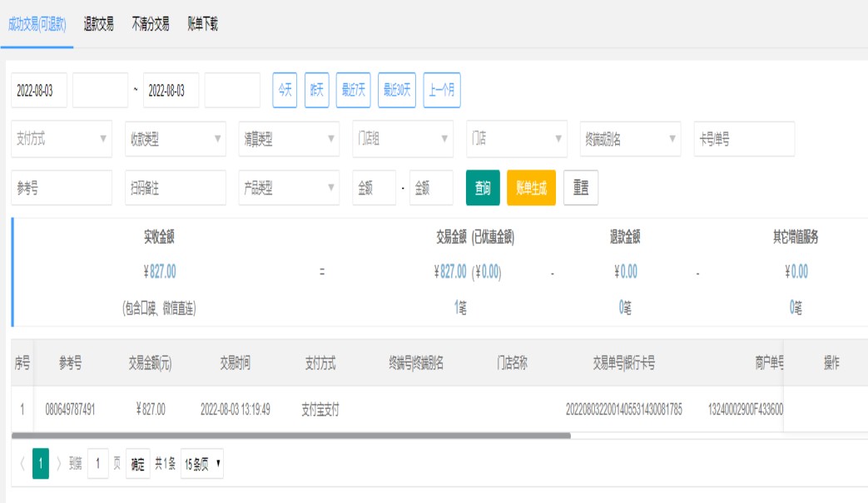
Task: Click the next page arrow in pagination
Action: [60, 464]
